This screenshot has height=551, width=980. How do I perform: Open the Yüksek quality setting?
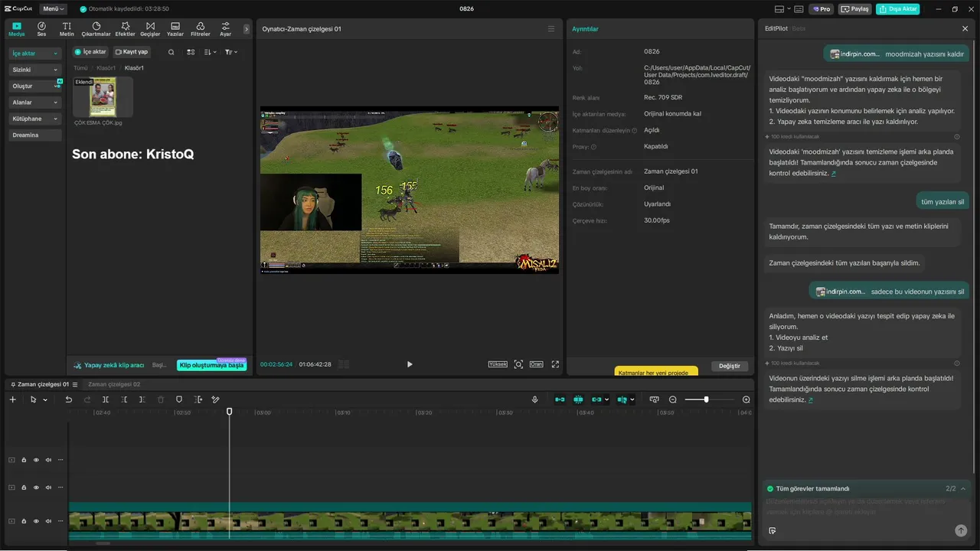pyautogui.click(x=498, y=364)
